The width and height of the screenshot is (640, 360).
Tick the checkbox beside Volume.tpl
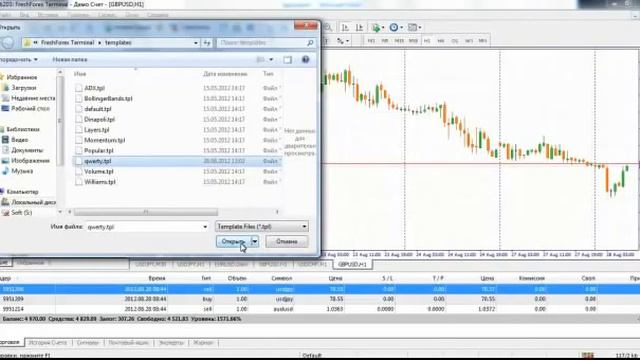(x=79, y=171)
